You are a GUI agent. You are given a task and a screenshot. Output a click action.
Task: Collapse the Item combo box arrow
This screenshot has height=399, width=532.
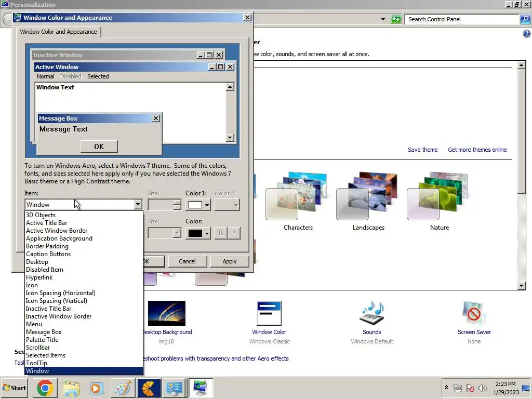(137, 205)
